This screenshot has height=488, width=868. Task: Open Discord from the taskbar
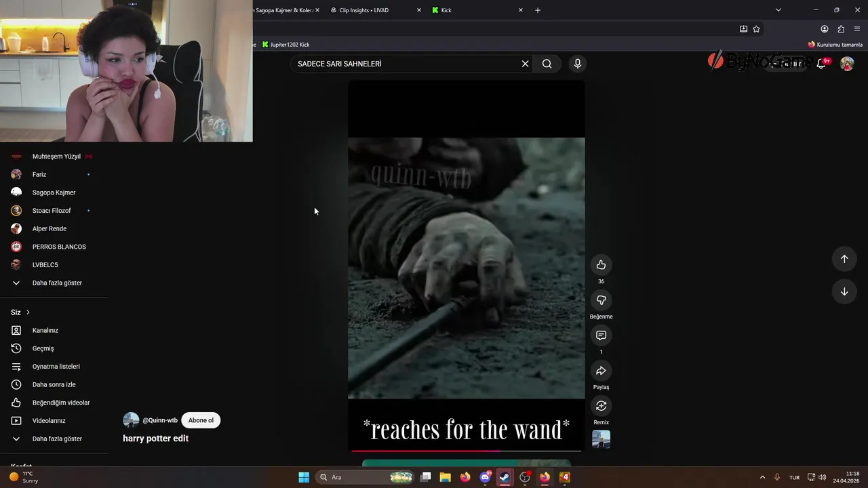click(x=485, y=477)
